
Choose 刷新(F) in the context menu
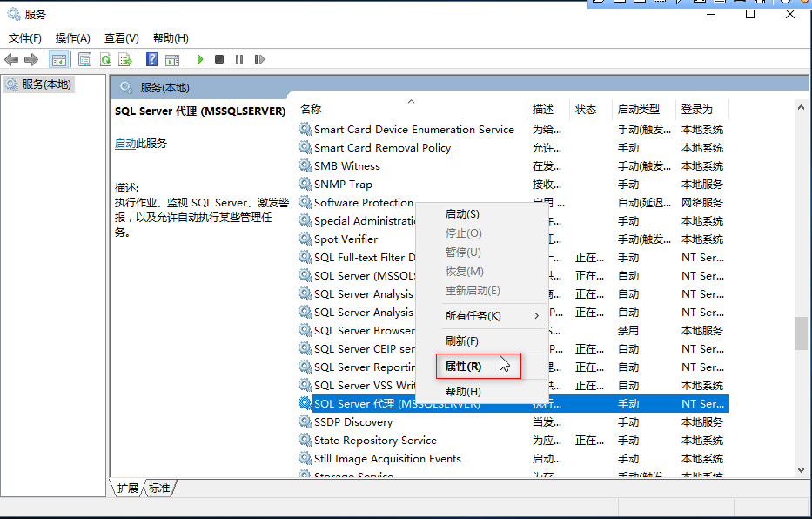click(x=481, y=340)
